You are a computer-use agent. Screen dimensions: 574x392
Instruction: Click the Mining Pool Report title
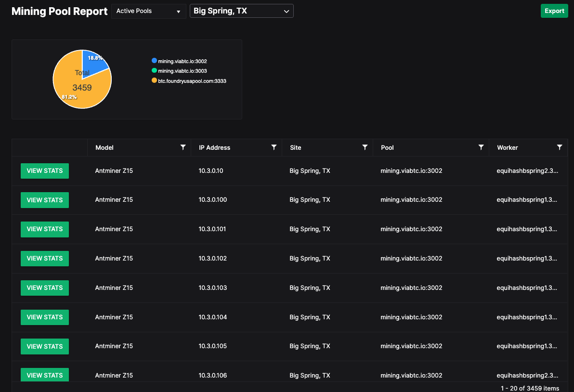(x=59, y=11)
